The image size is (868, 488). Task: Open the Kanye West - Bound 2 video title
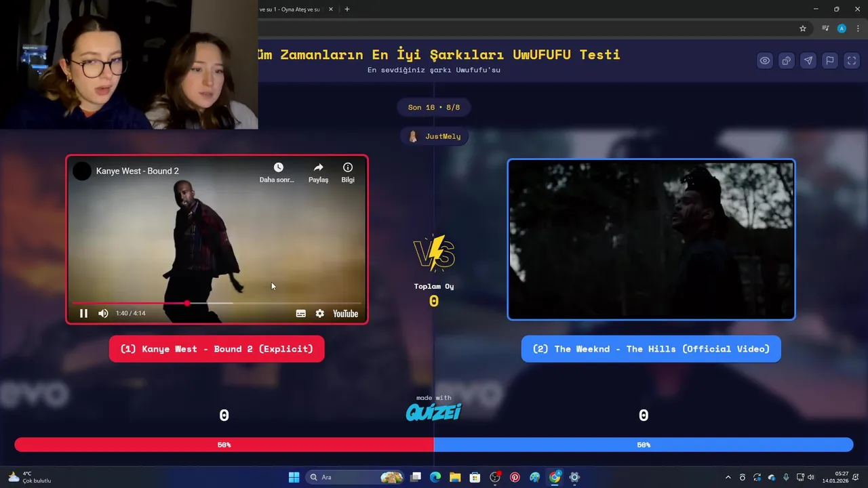click(138, 171)
